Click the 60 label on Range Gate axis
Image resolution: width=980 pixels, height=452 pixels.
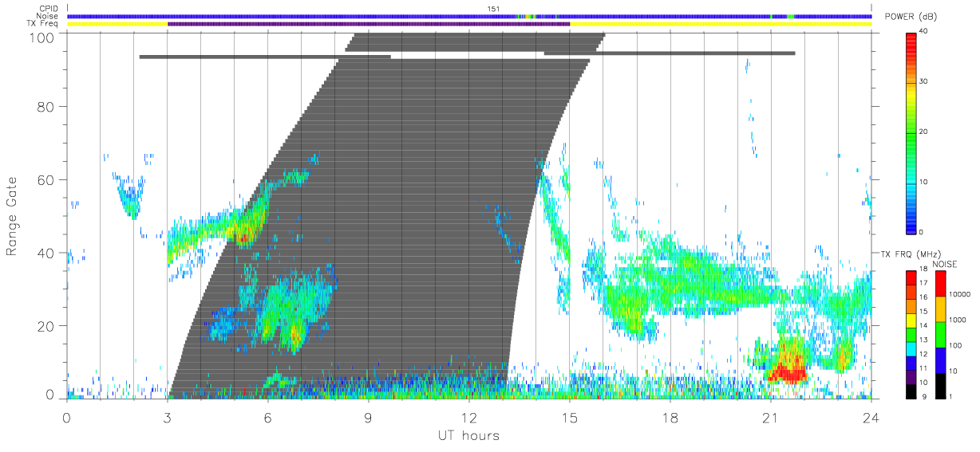pyautogui.click(x=47, y=180)
